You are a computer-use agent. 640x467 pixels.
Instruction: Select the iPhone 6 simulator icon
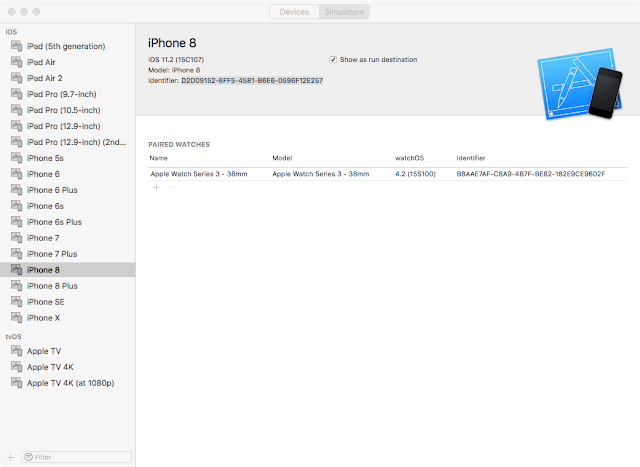(16, 174)
